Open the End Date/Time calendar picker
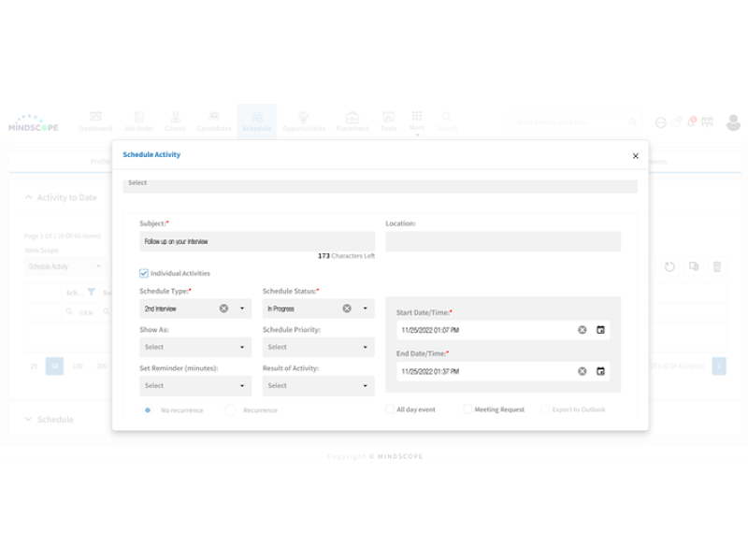 click(x=599, y=372)
